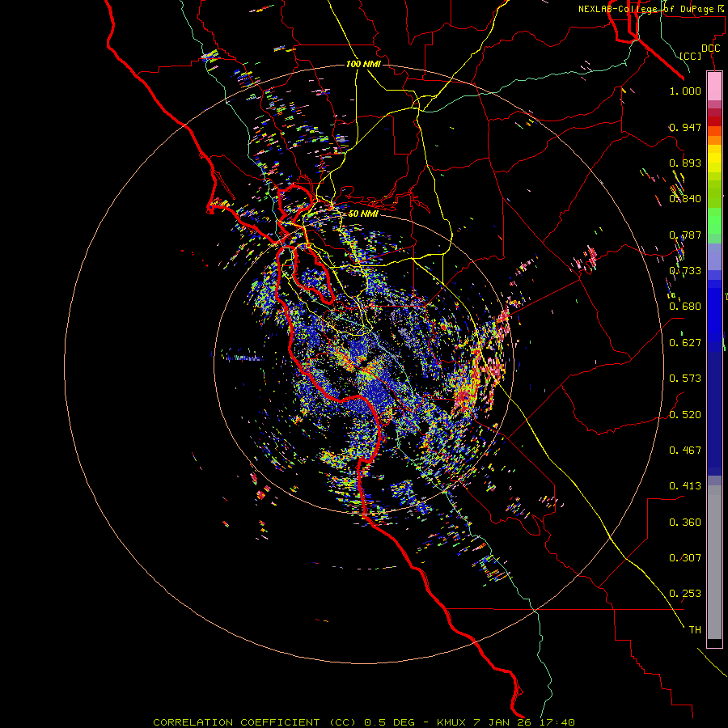Click the 0.307 scale value

coord(685,558)
